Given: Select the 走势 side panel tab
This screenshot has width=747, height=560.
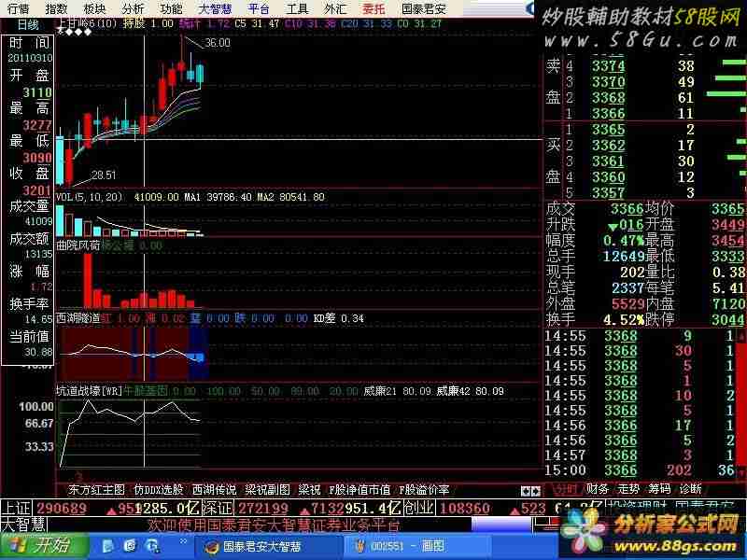Looking at the screenshot, I should click(628, 489).
